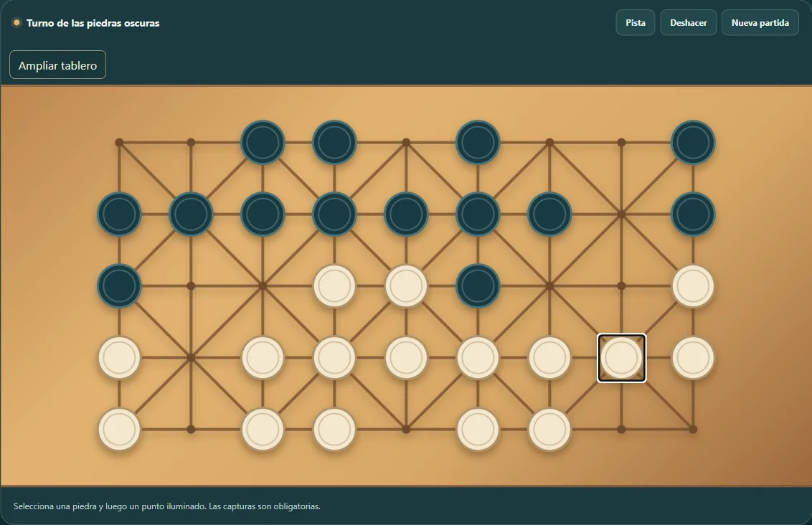
Task: Select the dark stone in second row, fifth column
Action: [x=406, y=214]
